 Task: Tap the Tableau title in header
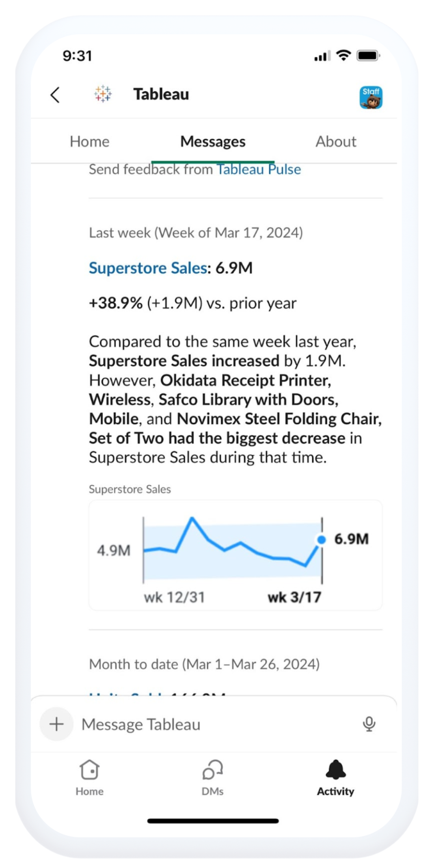pyautogui.click(x=161, y=94)
